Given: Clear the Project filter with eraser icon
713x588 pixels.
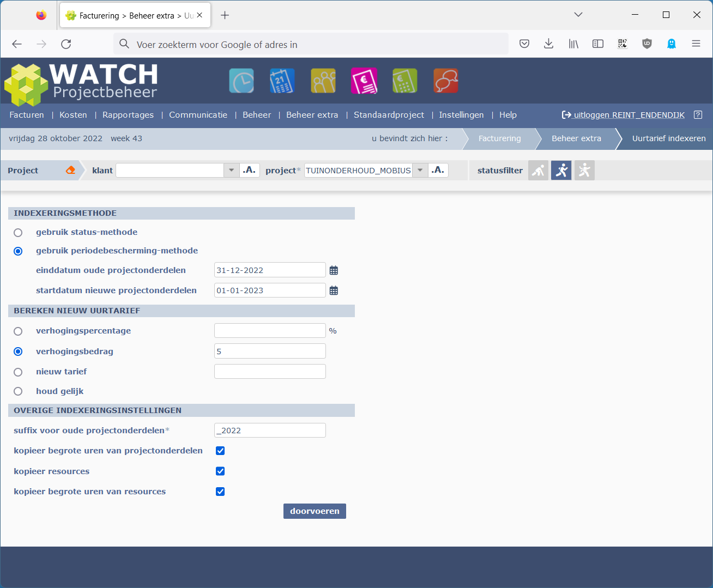Looking at the screenshot, I should [70, 170].
